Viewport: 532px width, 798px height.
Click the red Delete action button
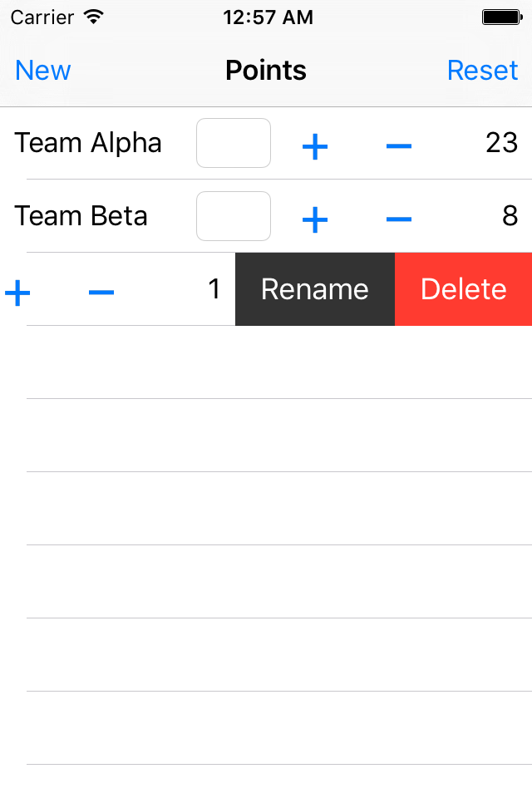tap(463, 289)
